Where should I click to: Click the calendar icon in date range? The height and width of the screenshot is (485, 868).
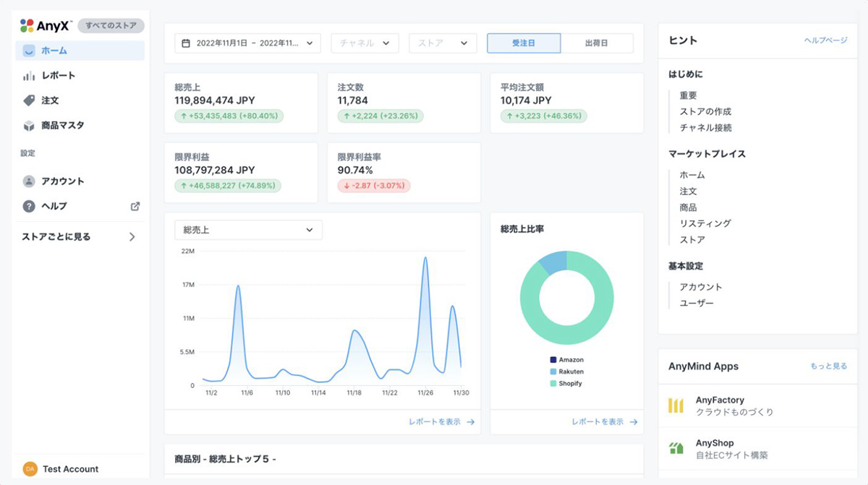186,43
